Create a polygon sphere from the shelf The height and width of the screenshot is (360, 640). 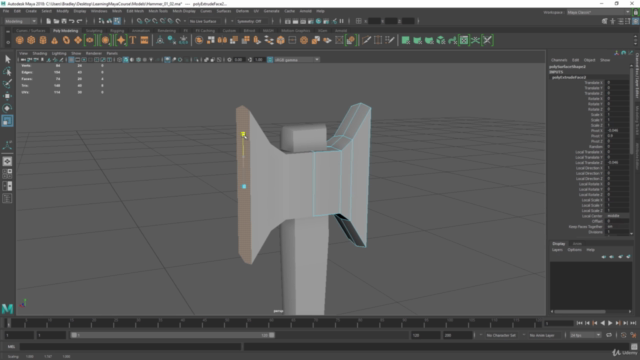(20, 40)
